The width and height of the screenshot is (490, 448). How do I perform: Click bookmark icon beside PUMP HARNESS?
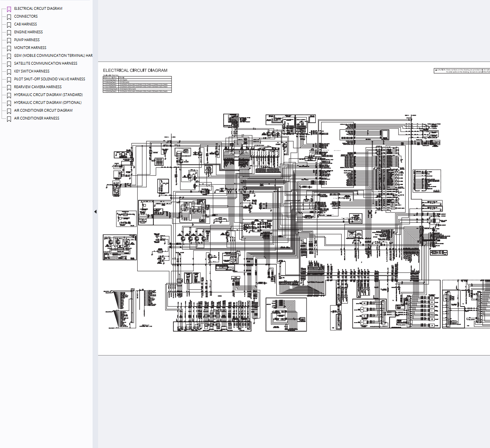(x=9, y=40)
